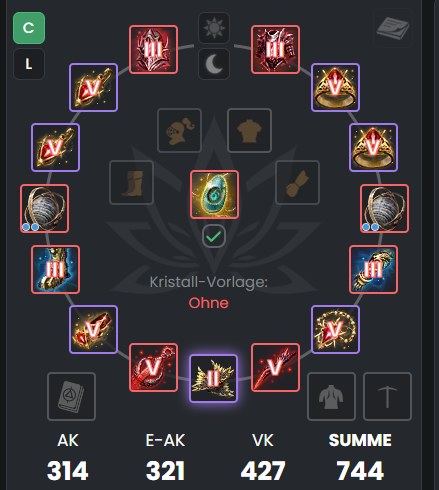Switch to the moon night mode toggle
Screen dimensions: 439x490
(x=214, y=64)
